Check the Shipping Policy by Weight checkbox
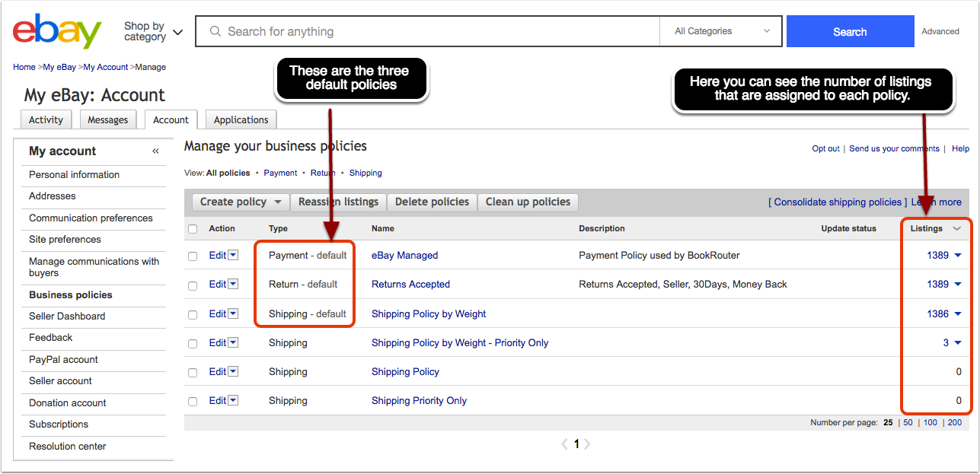980x474 pixels. coord(193,314)
